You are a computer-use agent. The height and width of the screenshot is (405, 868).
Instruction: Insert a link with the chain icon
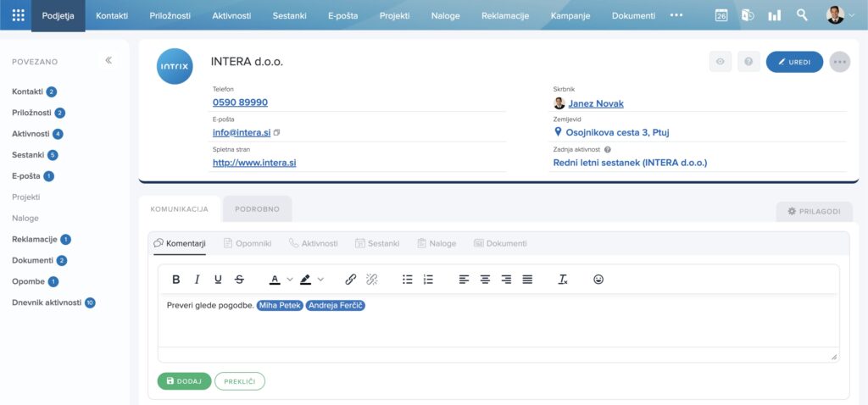350,280
